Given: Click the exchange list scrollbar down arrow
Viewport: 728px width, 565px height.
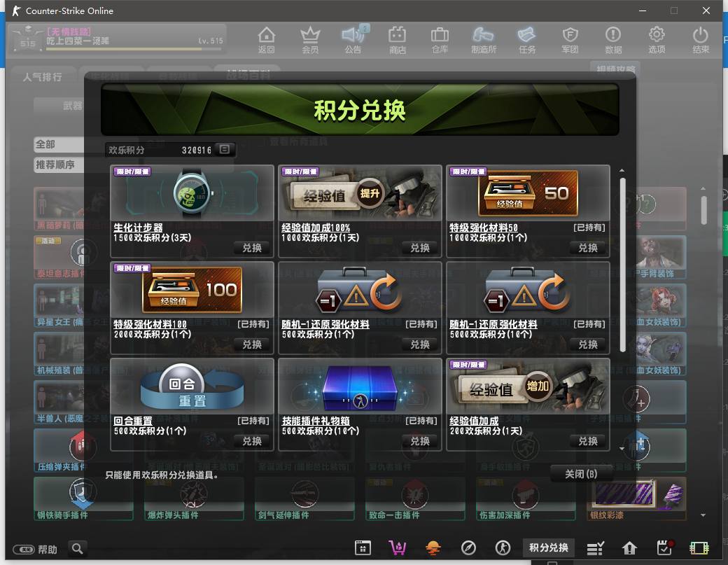Looking at the screenshot, I should tap(622, 449).
